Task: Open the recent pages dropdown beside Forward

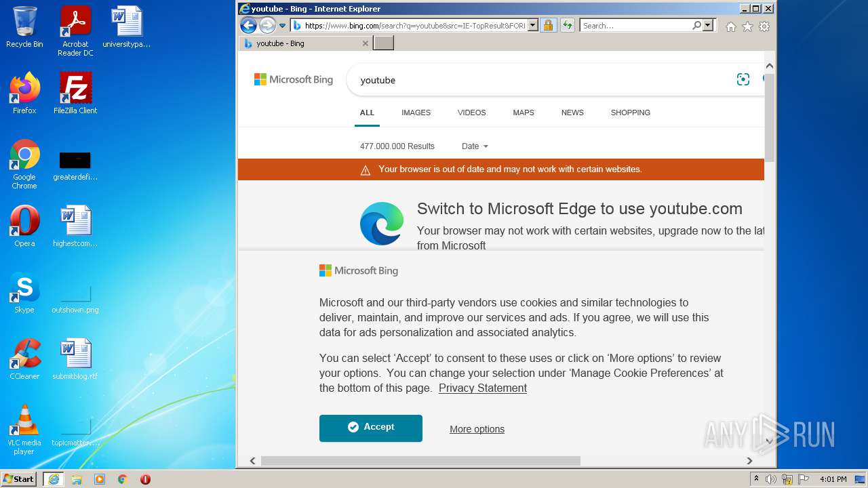Action: [283, 26]
